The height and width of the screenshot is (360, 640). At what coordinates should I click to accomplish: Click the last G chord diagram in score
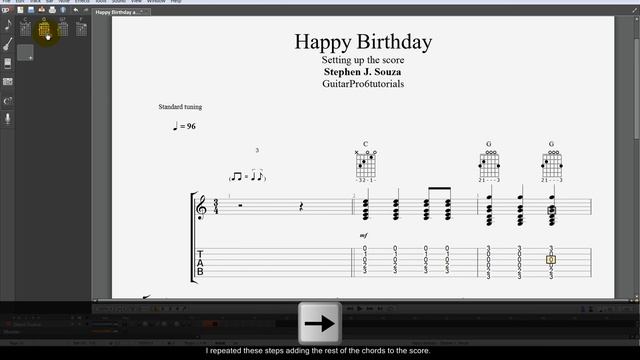[552, 162]
